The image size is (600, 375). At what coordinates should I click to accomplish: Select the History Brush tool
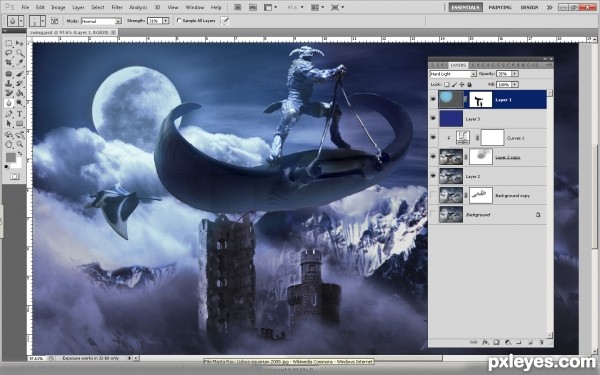point(20,83)
